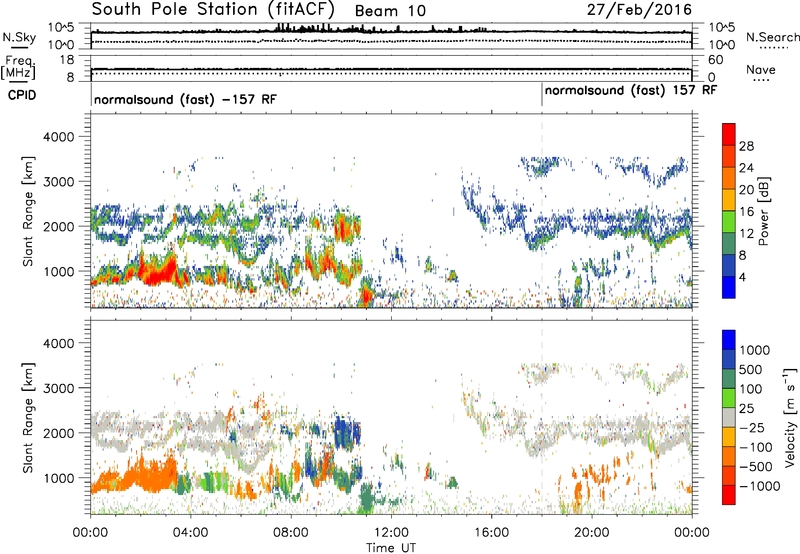This screenshot has height=554, width=800.
Task: Click the "Nave" legend label
Action: point(761,69)
